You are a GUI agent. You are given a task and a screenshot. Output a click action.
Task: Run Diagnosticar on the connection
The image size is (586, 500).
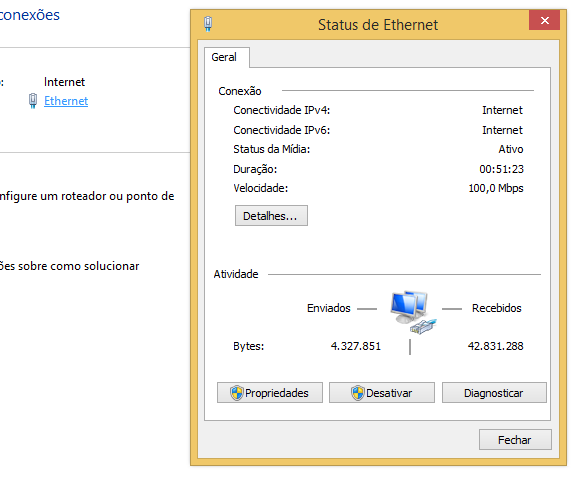pyautogui.click(x=494, y=392)
